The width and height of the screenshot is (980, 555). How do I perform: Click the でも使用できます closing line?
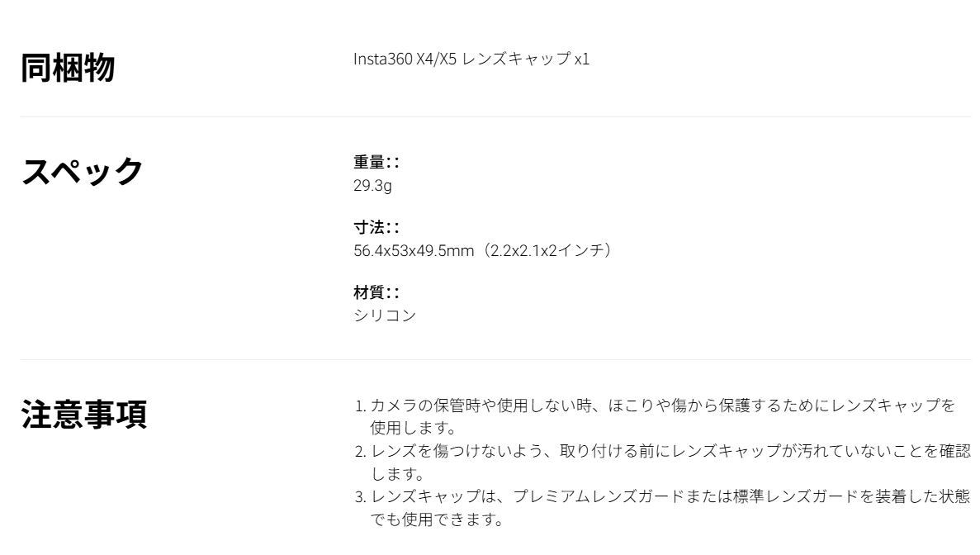(x=437, y=519)
